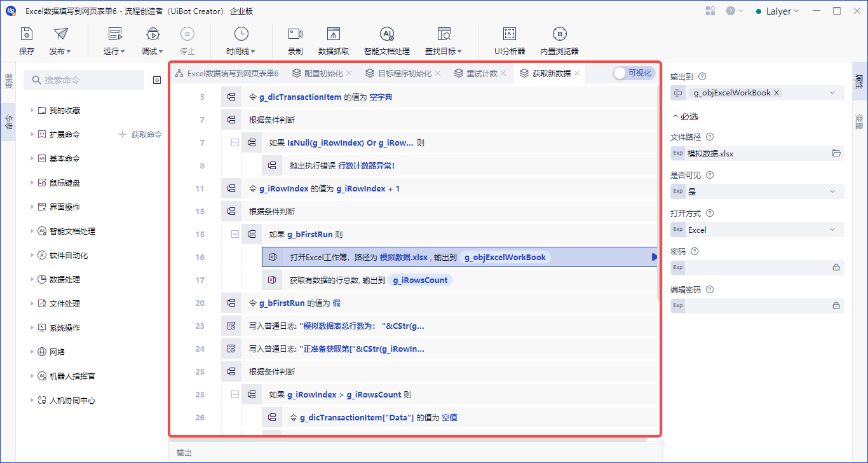Open the Visible (是否可见) dropdown
This screenshot has height=463, width=868.
(x=757, y=191)
